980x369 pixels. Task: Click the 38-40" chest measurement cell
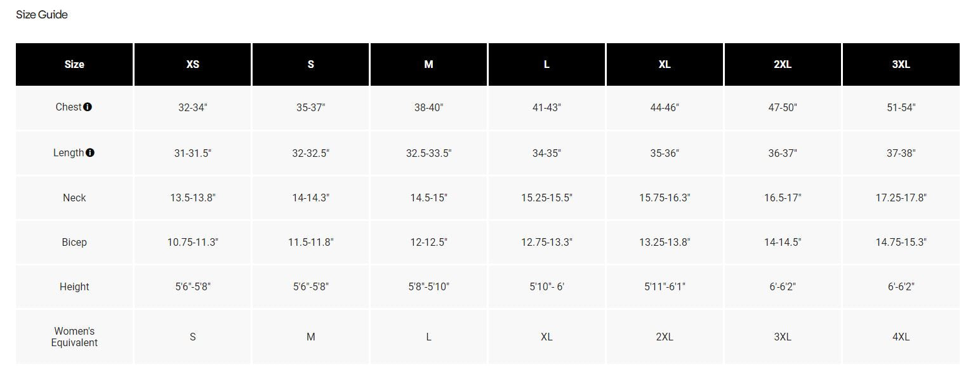(429, 107)
